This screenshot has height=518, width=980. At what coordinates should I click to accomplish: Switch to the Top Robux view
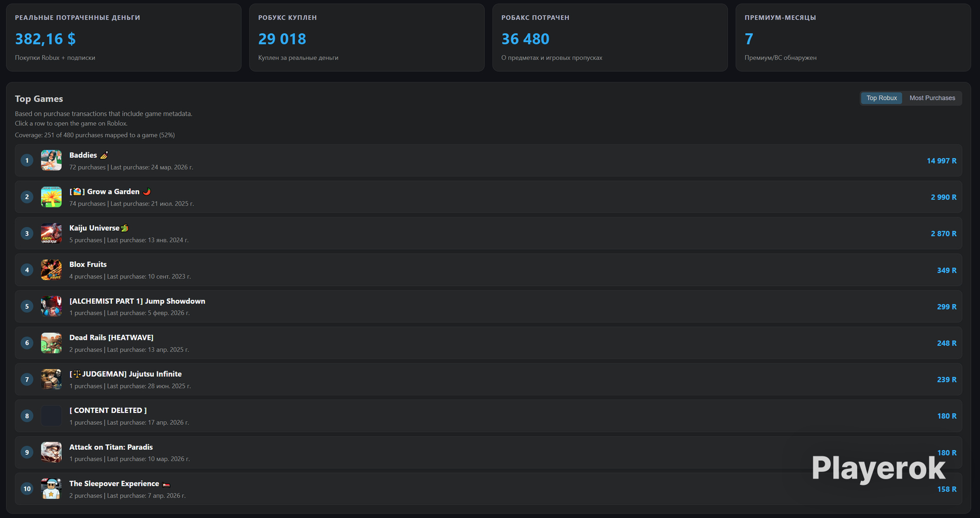[882, 98]
